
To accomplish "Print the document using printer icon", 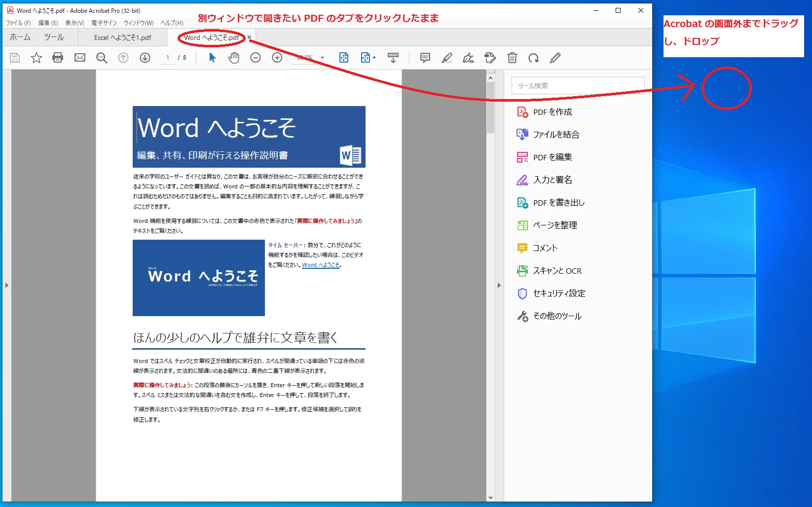I will click(x=58, y=58).
